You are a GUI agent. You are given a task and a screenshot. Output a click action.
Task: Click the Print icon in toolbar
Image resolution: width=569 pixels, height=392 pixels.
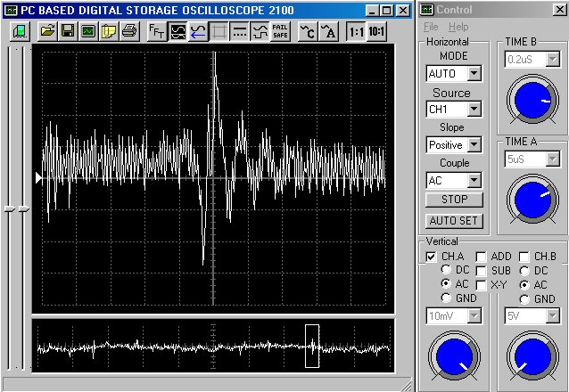tap(128, 31)
